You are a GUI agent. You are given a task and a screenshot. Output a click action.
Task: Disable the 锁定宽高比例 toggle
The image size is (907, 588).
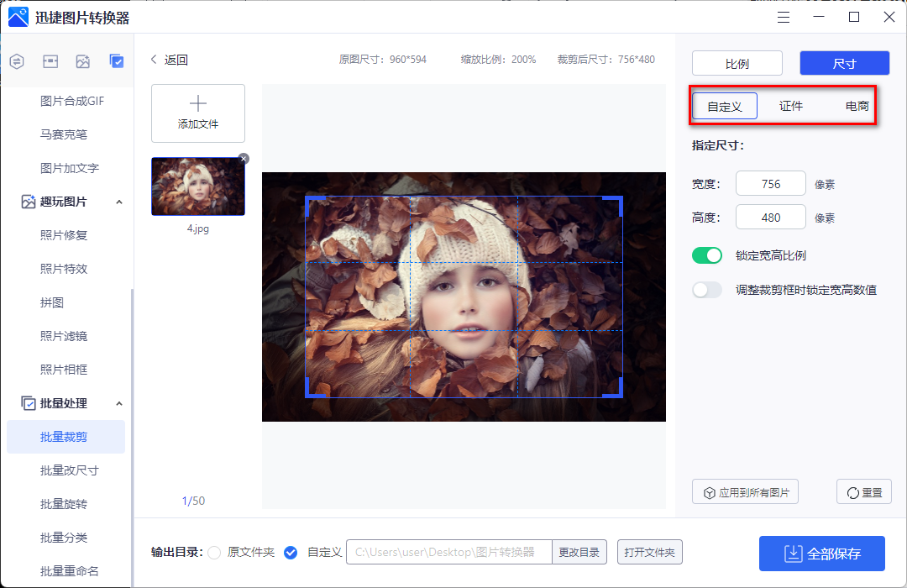point(706,255)
